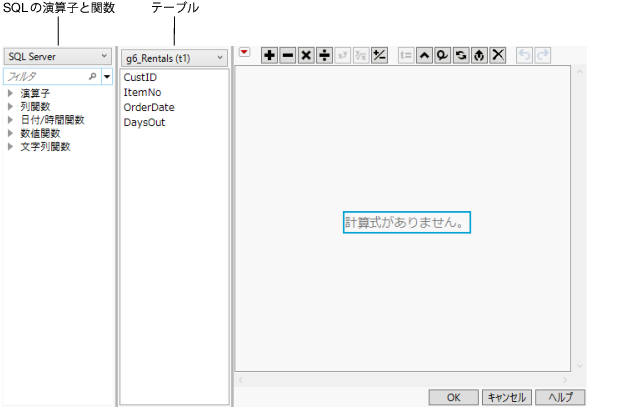
Task: Open the filter options dropdown arrow
Action: [x=107, y=77]
